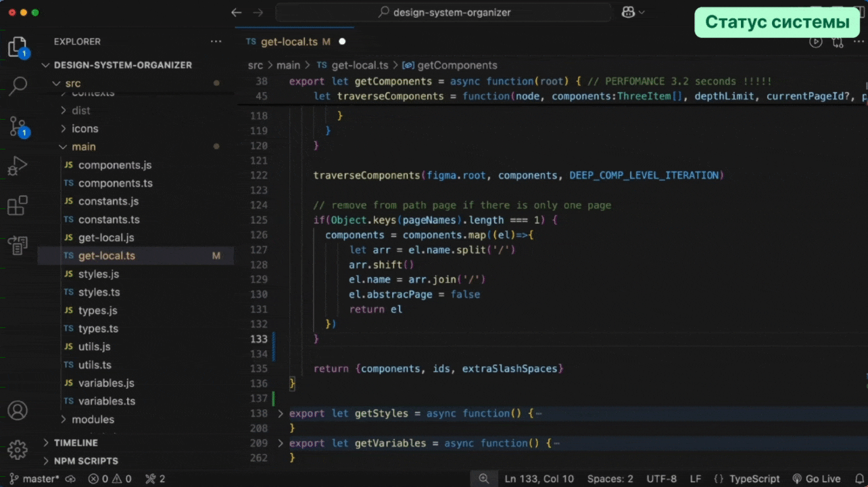Unfold the getVariables function at line 209

[281, 443]
